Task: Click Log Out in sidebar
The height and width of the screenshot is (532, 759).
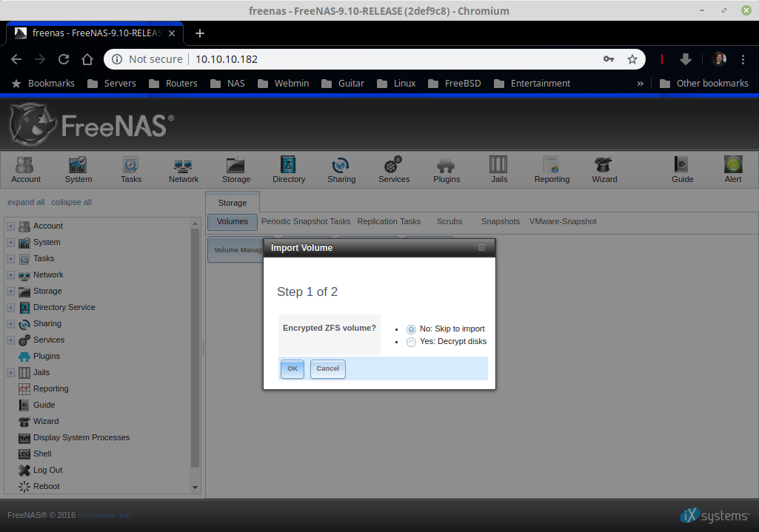Action: tap(47, 470)
